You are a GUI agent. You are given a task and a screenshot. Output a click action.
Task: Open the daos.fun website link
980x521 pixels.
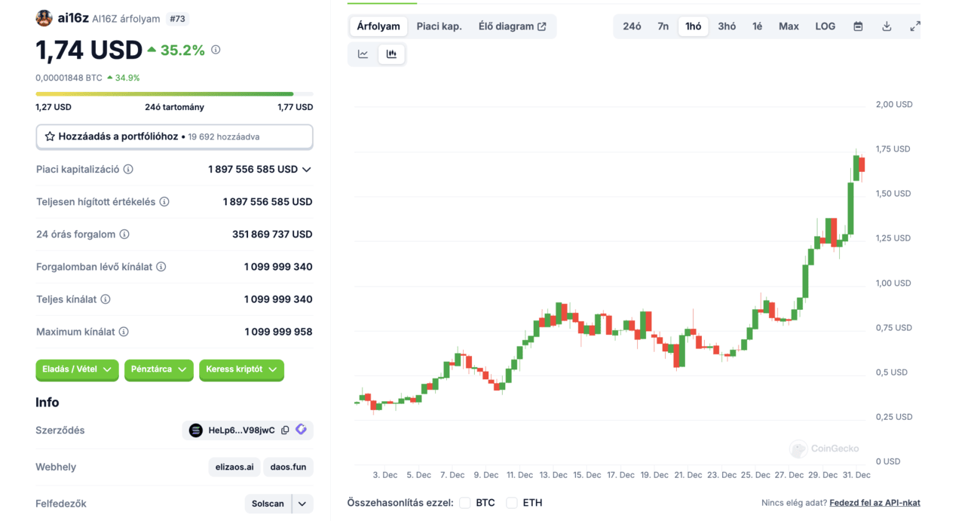coord(289,467)
